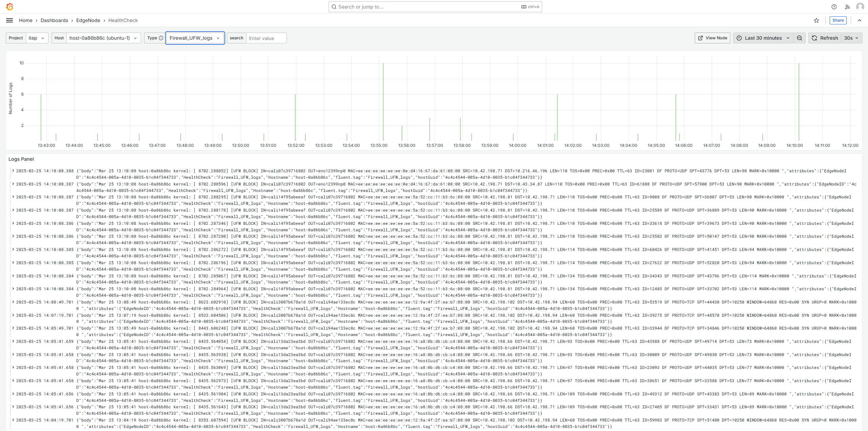Image resolution: width=868 pixels, height=431 pixels.
Task: Open the 30s refresh interval dropdown
Action: point(851,38)
